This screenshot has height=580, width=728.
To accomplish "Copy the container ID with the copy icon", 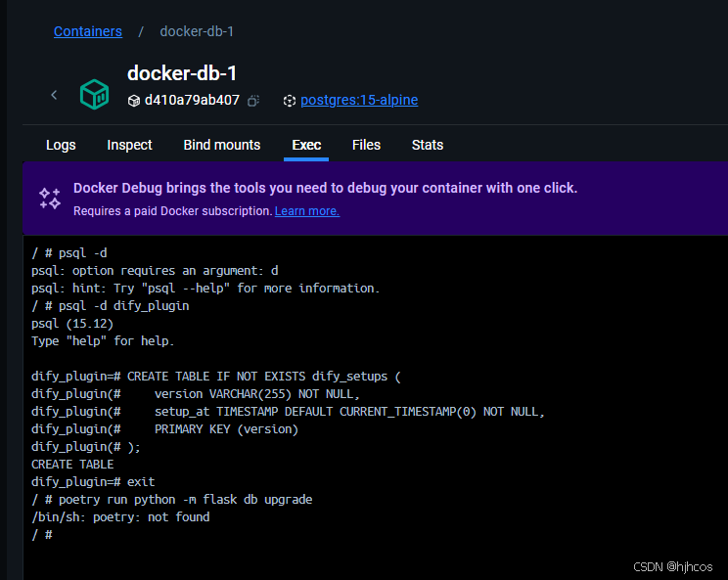I will pyautogui.click(x=253, y=101).
